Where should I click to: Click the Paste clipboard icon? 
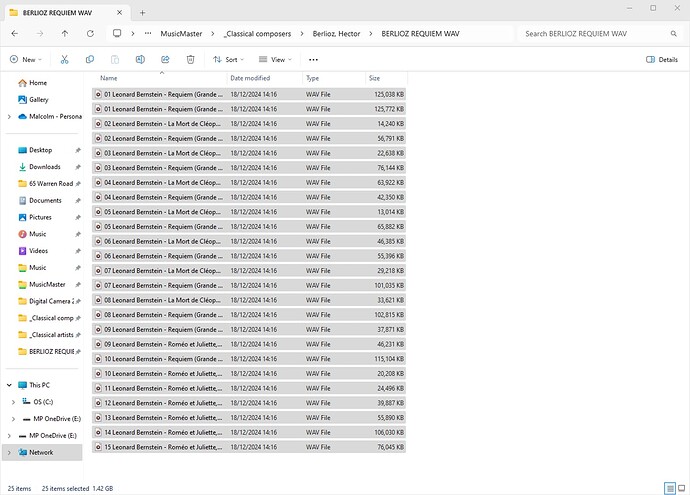coord(115,59)
